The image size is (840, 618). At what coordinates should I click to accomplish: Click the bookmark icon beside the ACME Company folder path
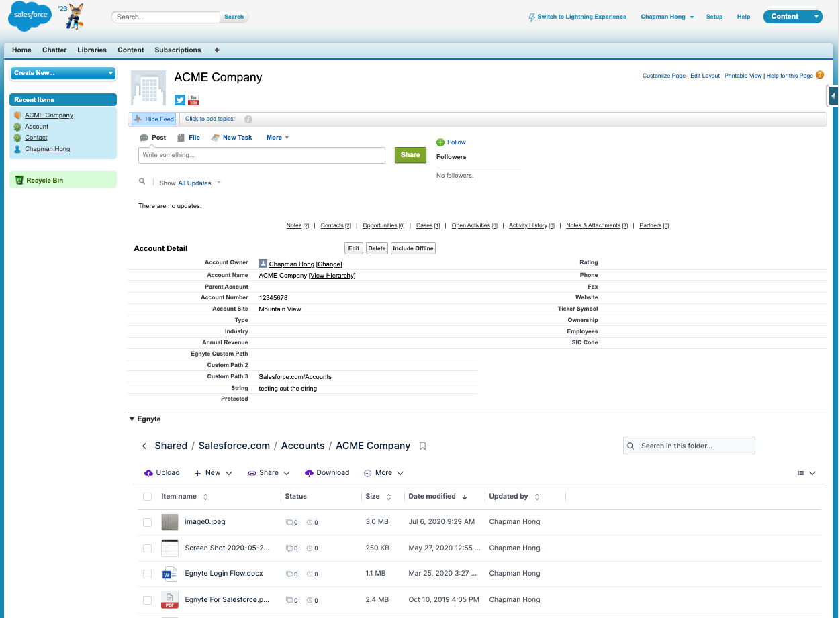tap(422, 446)
